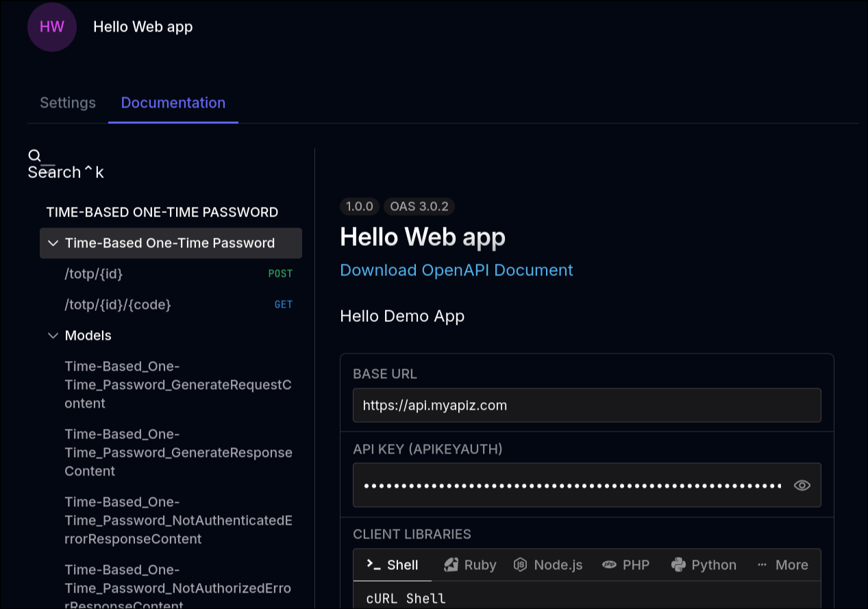Viewport: 868px width, 609px height.
Task: Select the PHP client library icon
Action: [x=608, y=564]
